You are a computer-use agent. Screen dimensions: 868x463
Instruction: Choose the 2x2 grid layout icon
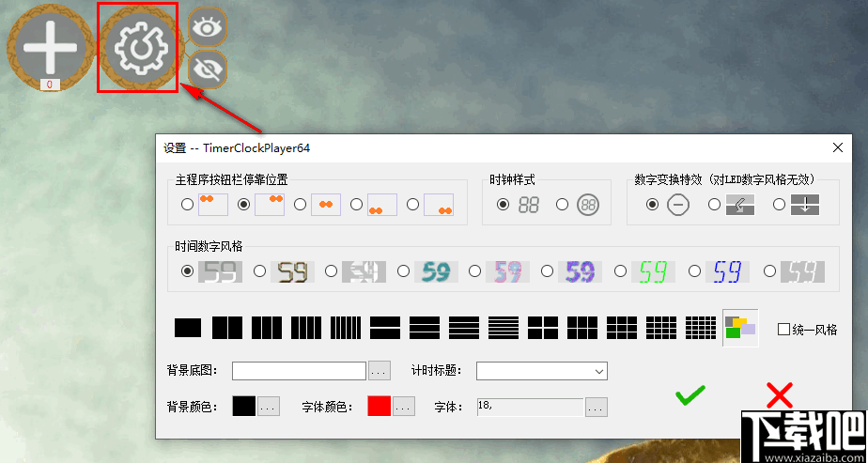543,328
